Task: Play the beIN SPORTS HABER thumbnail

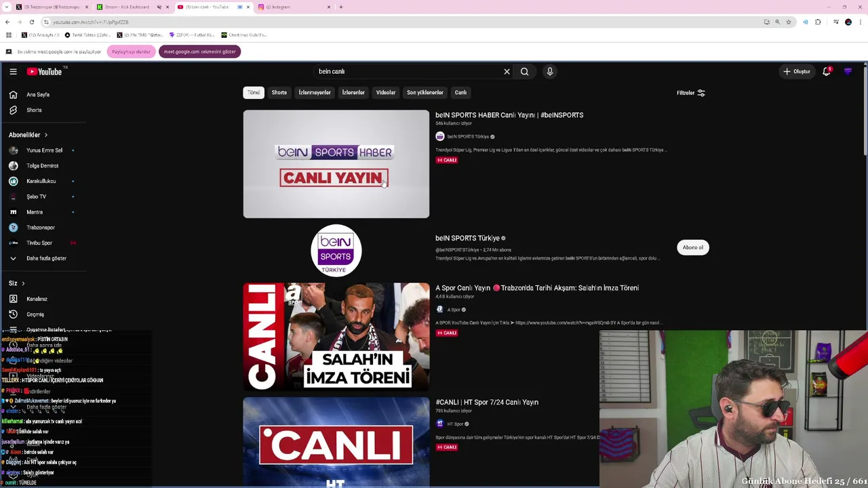Action: 336,164
